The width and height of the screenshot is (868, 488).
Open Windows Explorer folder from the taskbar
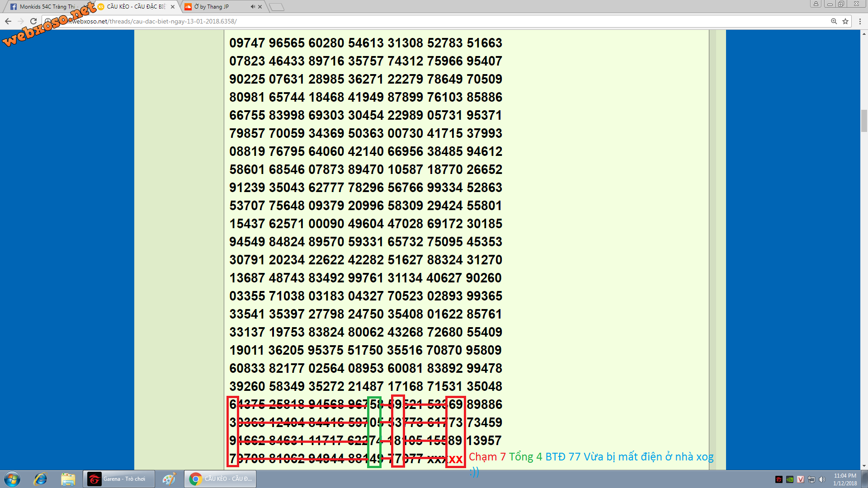point(68,479)
